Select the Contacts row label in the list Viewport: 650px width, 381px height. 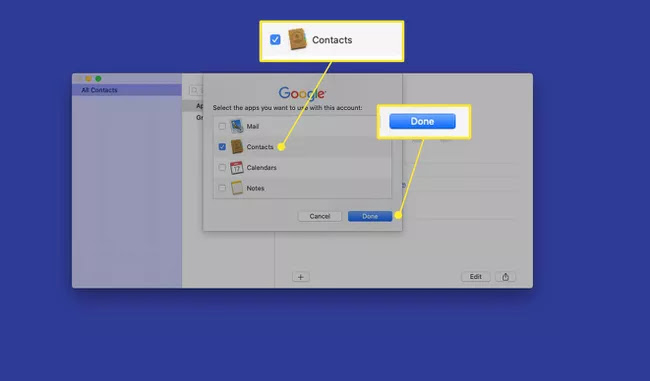pyautogui.click(x=260, y=147)
